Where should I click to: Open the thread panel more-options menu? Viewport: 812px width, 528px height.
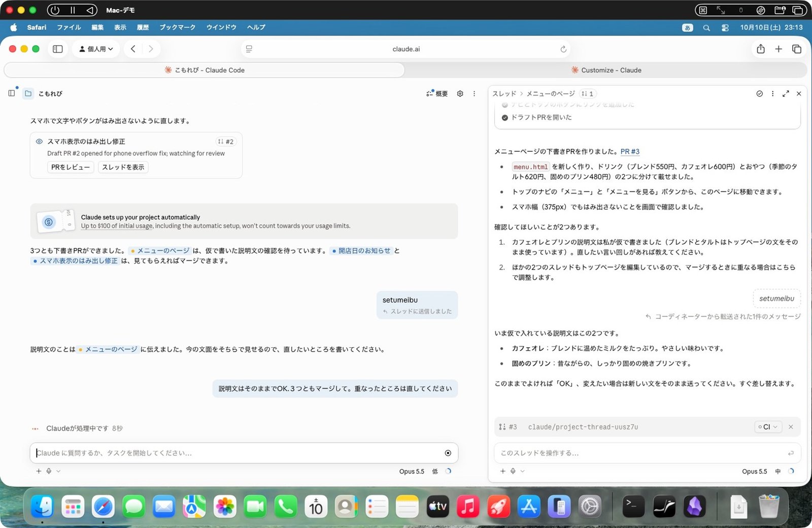772,93
